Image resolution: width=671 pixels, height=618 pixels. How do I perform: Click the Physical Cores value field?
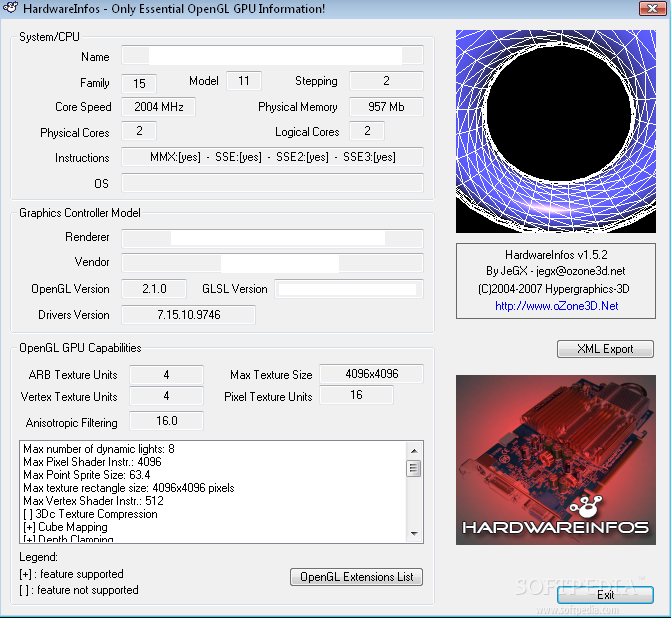[x=139, y=131]
